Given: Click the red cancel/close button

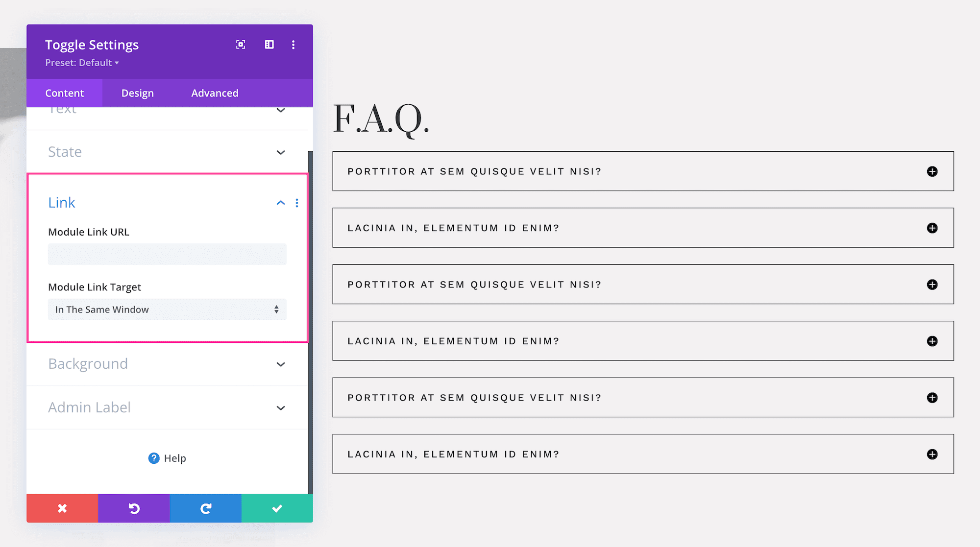Looking at the screenshot, I should [x=63, y=508].
